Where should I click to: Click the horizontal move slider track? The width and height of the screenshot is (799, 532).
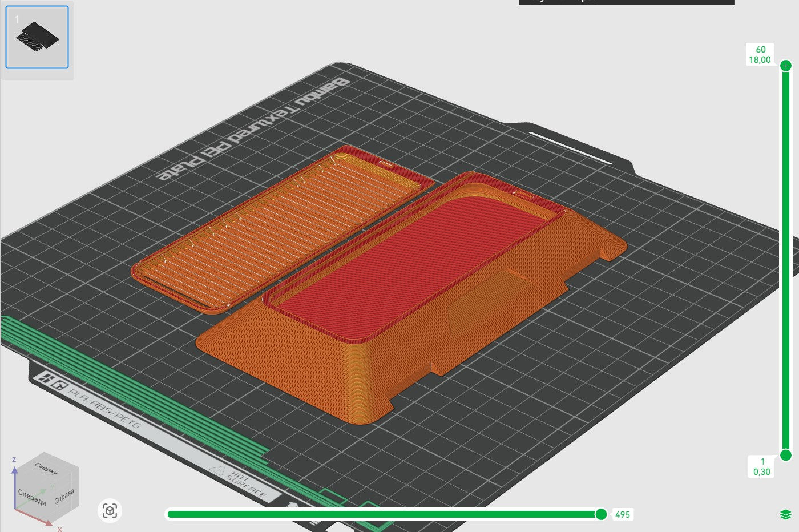click(385, 514)
